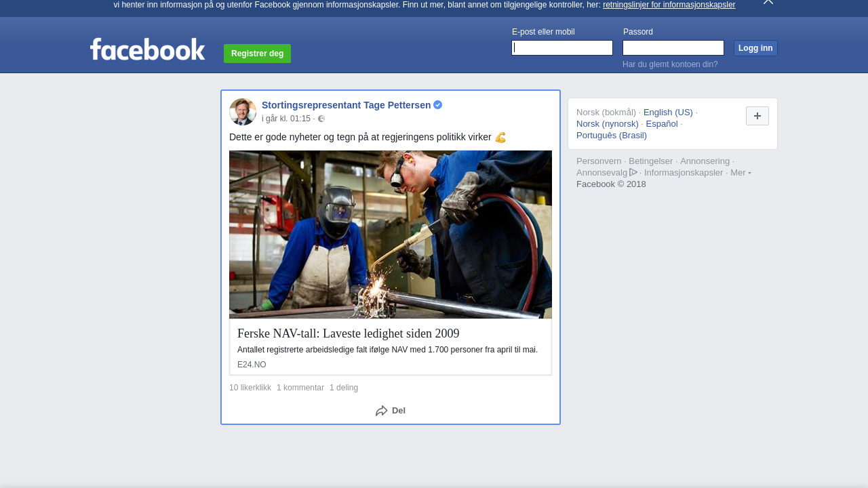Focus the Passord input field
The height and width of the screenshot is (488, 868).
pyautogui.click(x=673, y=48)
